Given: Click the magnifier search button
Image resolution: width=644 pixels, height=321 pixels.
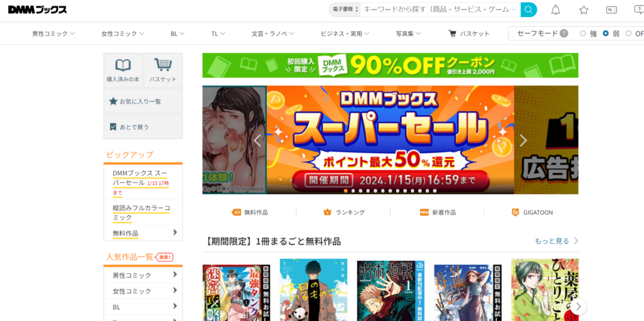Looking at the screenshot, I should click(x=528, y=9).
